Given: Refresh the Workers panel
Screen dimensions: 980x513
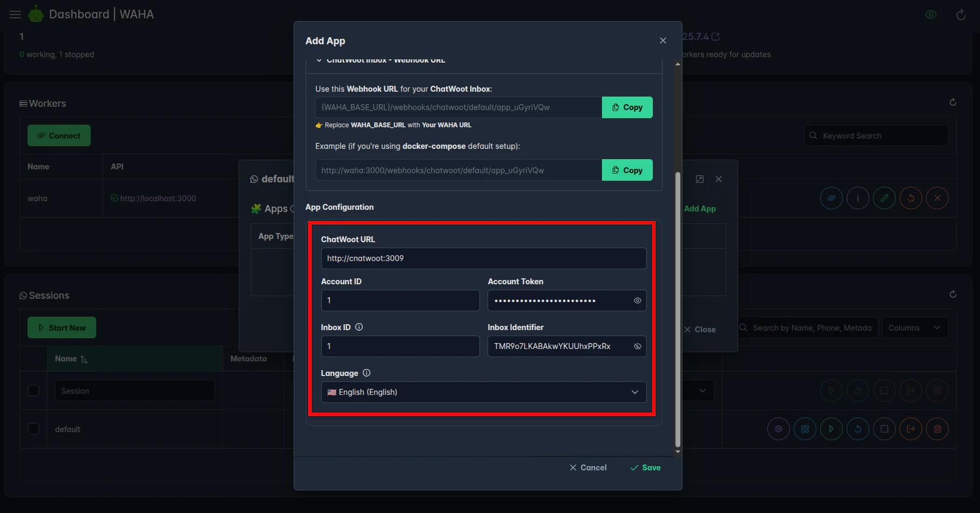Looking at the screenshot, I should 953,102.
